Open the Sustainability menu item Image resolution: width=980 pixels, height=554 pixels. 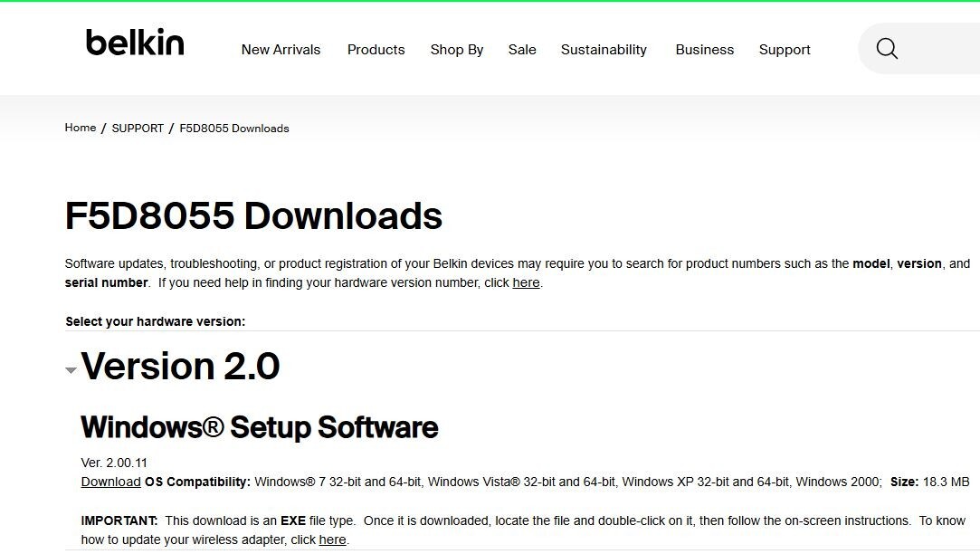click(604, 50)
